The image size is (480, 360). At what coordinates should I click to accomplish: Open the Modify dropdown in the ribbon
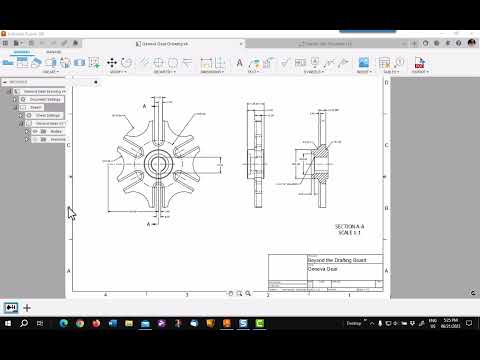coord(117,72)
